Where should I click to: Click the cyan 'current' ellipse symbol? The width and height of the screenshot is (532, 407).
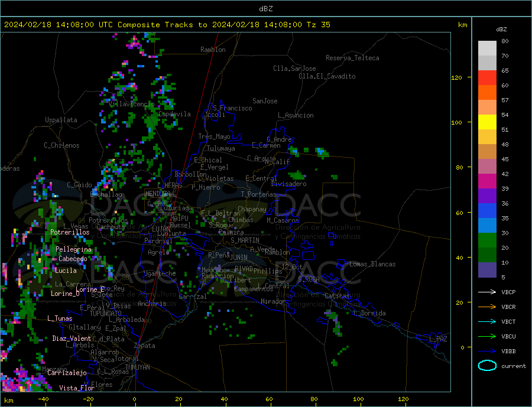tap(487, 366)
